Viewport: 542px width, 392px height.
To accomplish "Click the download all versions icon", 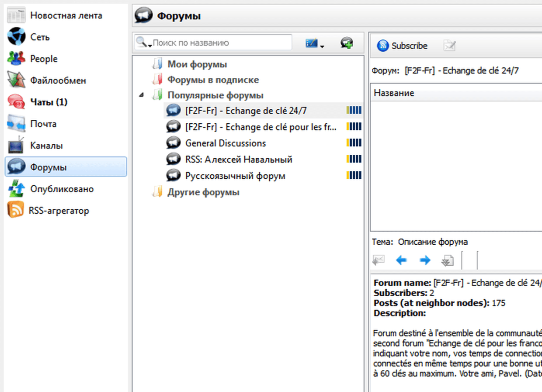I will coord(447,261).
